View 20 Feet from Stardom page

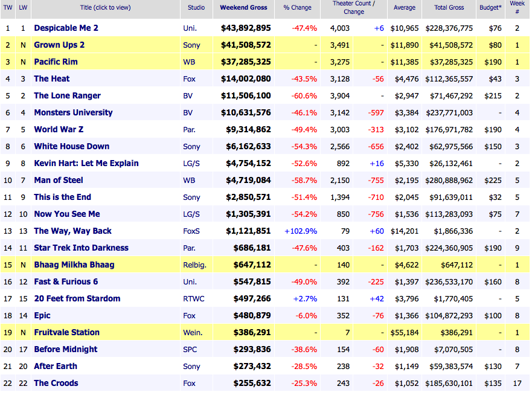click(x=77, y=298)
